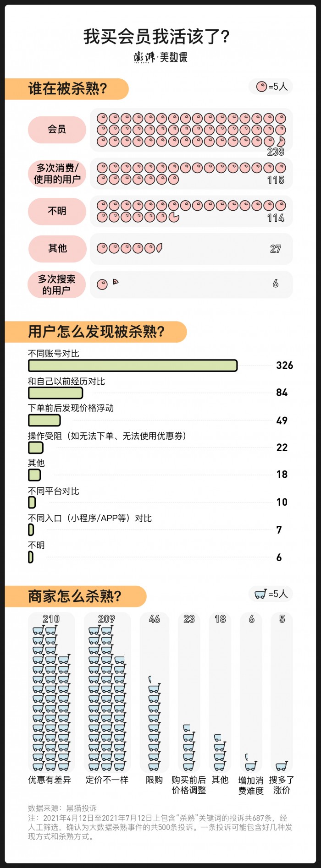
Task: Select the pink 不明 category pill
Action: (57, 211)
